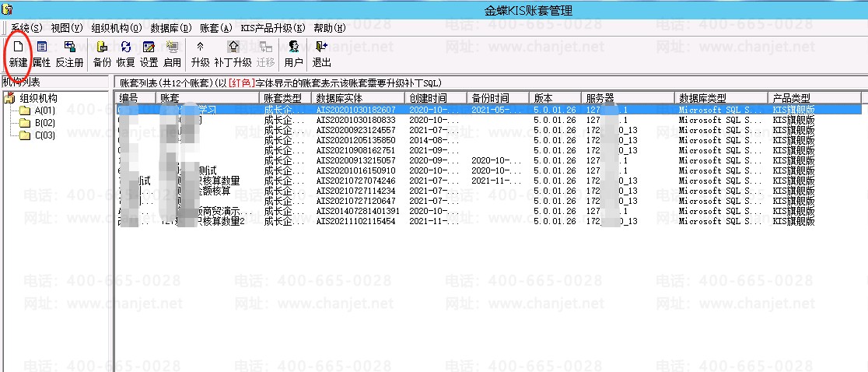868x372 pixels.
Task: Click the 账套类型 column header
Action: (285, 98)
